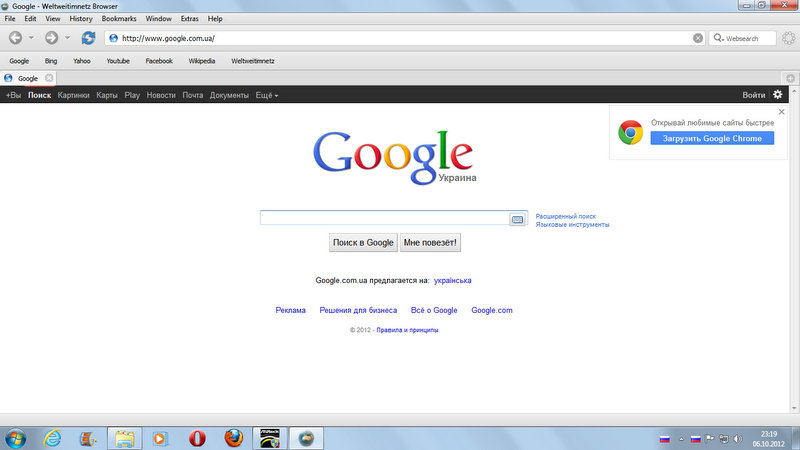The image size is (800, 450).
Task: Select the Google tab
Action: tap(28, 78)
